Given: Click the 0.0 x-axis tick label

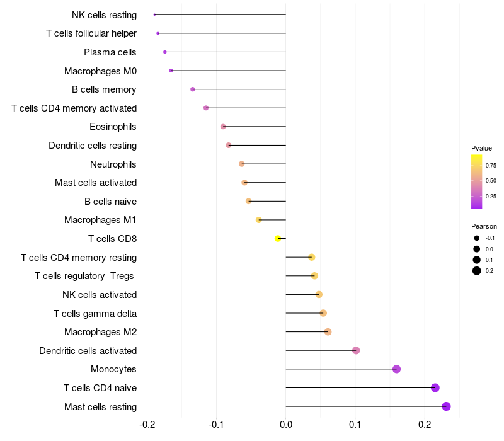Looking at the screenshot, I should [286, 425].
